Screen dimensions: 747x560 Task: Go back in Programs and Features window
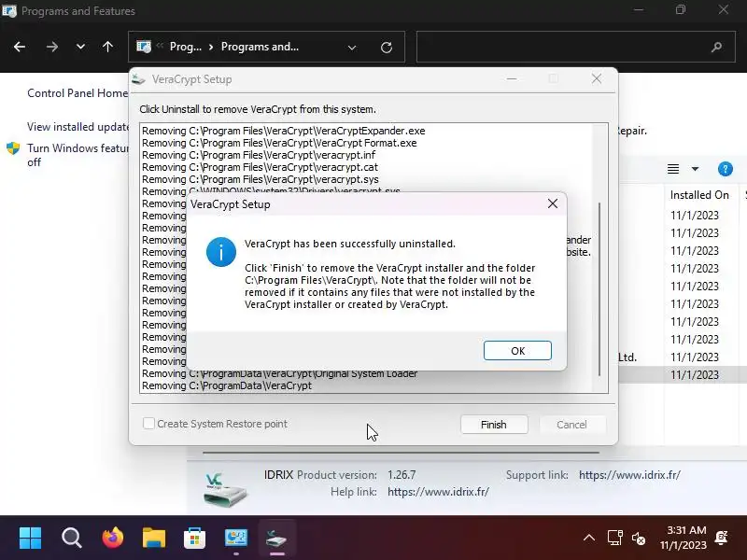20,47
